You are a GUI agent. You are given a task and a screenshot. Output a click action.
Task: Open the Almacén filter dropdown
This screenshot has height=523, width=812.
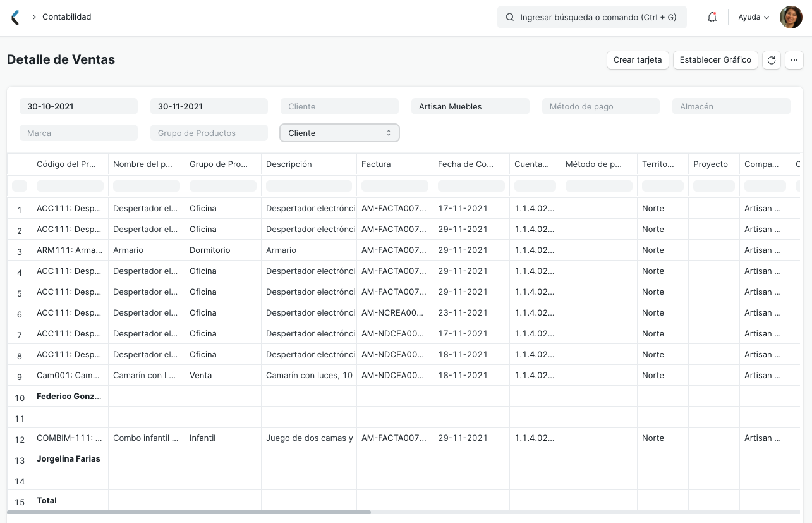731,106
